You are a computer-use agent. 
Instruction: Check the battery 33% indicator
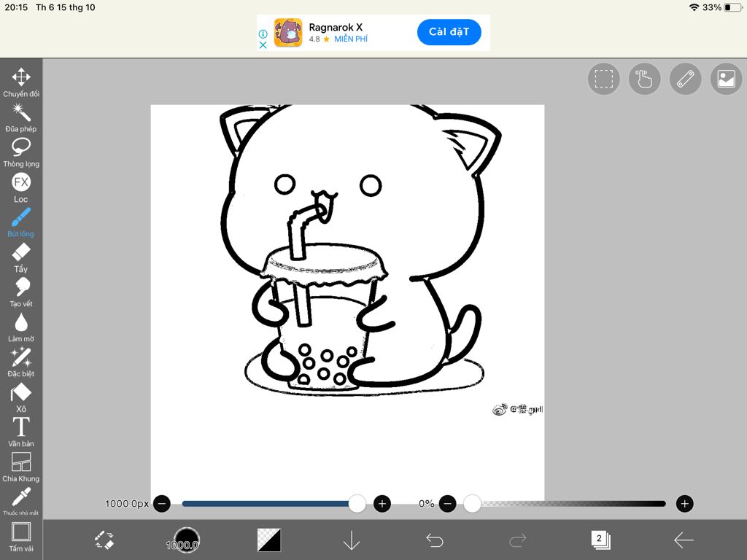tap(721, 7)
